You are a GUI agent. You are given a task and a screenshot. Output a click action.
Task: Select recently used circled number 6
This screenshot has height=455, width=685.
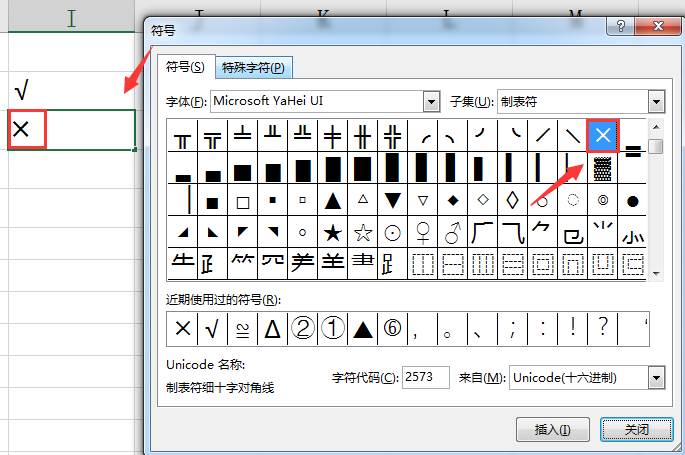[x=392, y=329]
